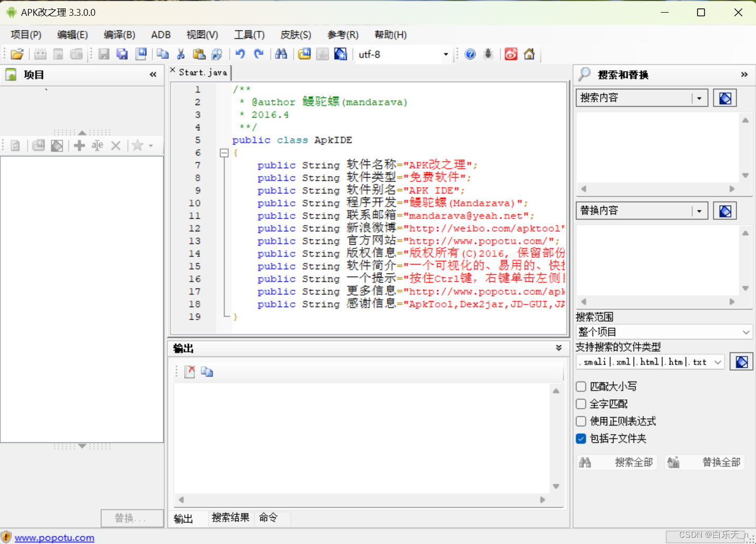Click in the 替换内容 text area

click(x=658, y=260)
